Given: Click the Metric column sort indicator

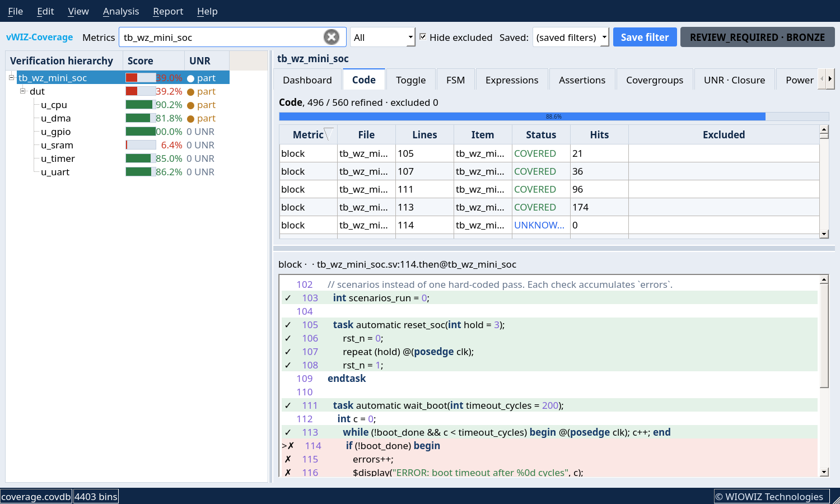Looking at the screenshot, I should pyautogui.click(x=329, y=133).
